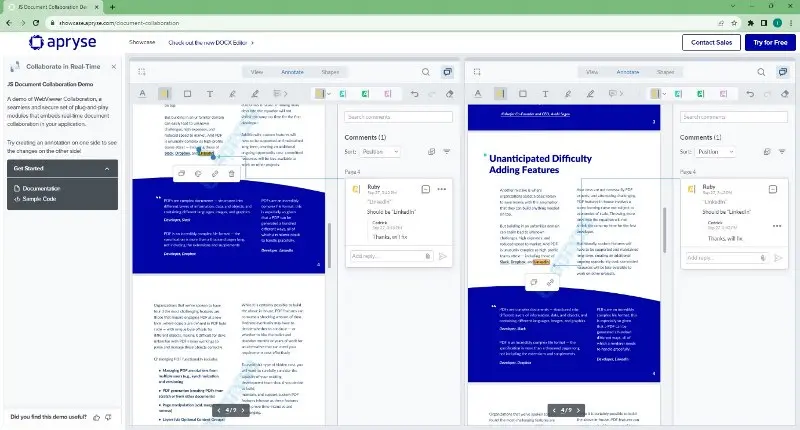Click selection marquee icon in left viewer
The height and width of the screenshot is (430, 800).
pyautogui.click(x=142, y=72)
